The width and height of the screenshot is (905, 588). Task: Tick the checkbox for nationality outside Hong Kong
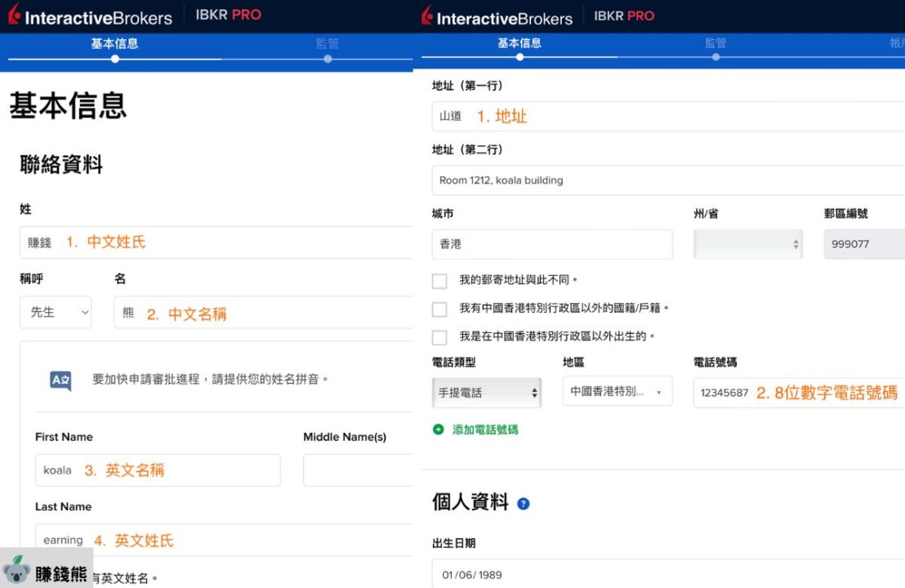(439, 310)
